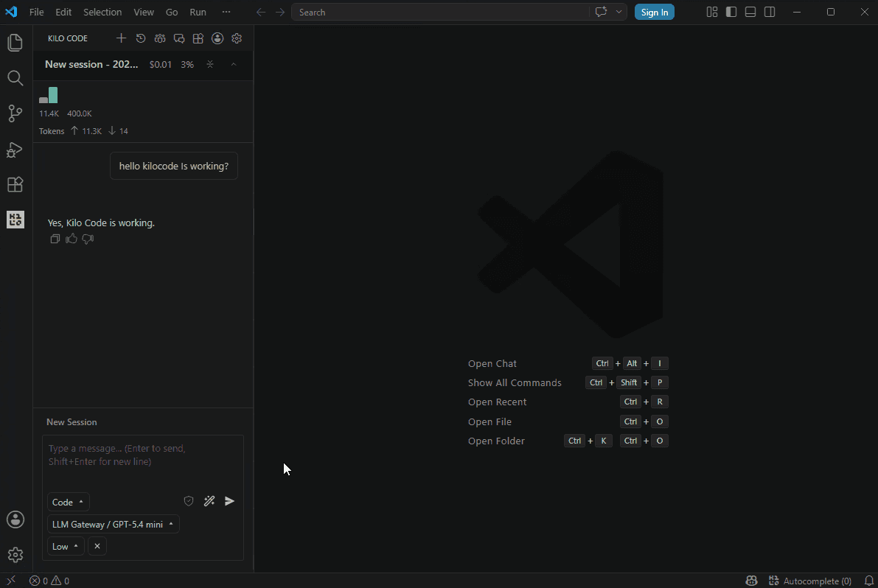Copy the reply 'Yes, Kilo Code is working.'
878x588 pixels.
[55, 239]
